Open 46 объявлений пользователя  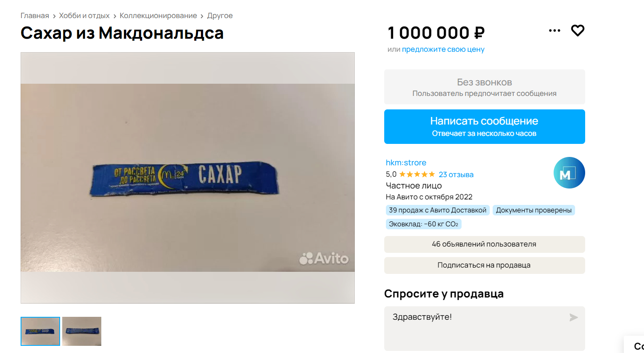(484, 244)
